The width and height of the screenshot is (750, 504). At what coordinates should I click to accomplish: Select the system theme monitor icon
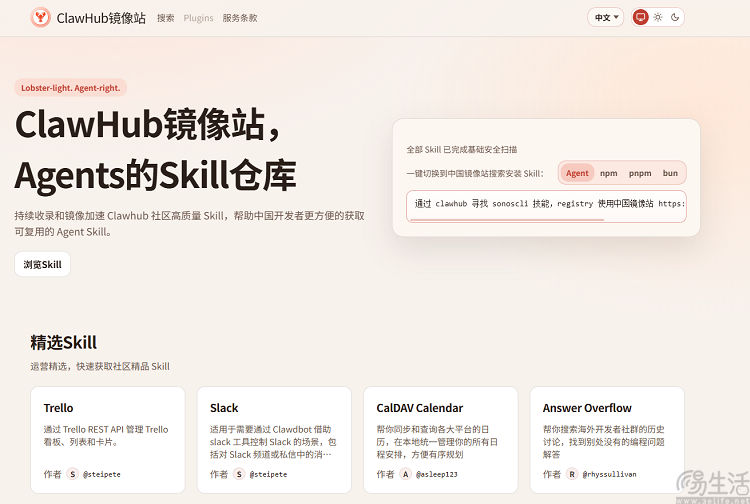click(640, 18)
